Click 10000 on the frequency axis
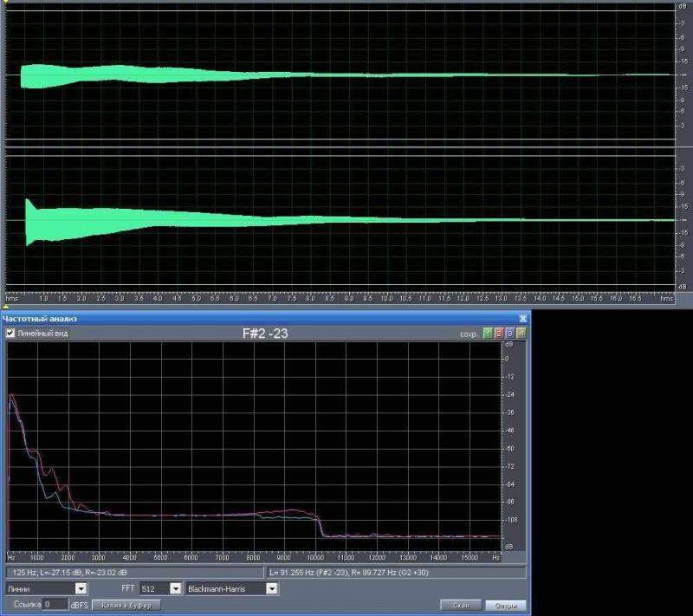Image resolution: width=693 pixels, height=616 pixels. click(x=314, y=558)
